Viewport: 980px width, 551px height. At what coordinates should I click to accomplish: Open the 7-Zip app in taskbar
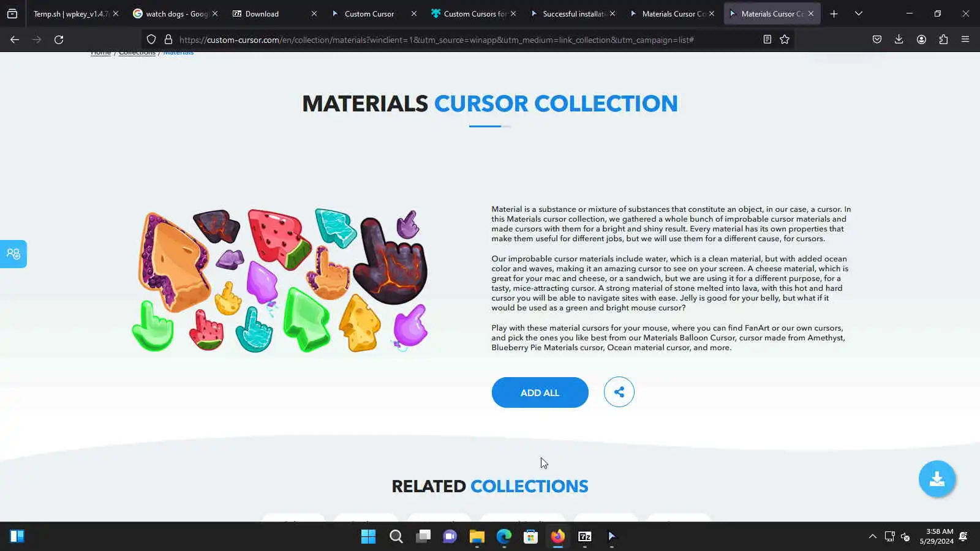coord(584,536)
